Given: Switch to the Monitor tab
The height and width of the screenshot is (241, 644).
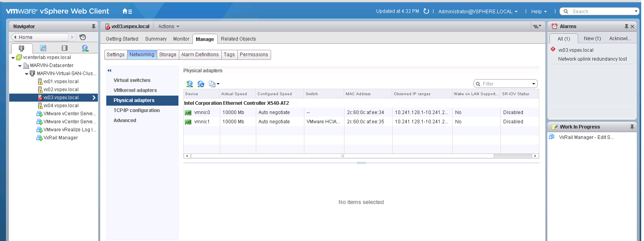Looking at the screenshot, I should click(181, 39).
